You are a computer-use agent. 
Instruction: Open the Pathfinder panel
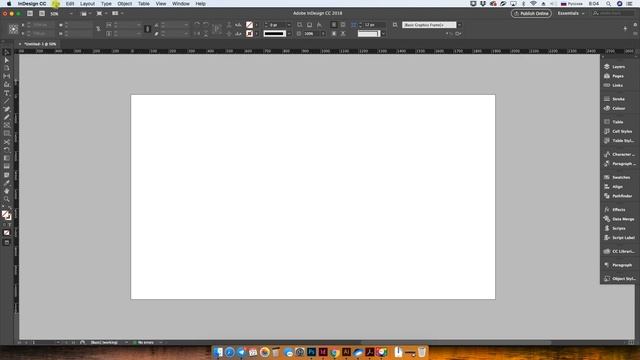618,196
